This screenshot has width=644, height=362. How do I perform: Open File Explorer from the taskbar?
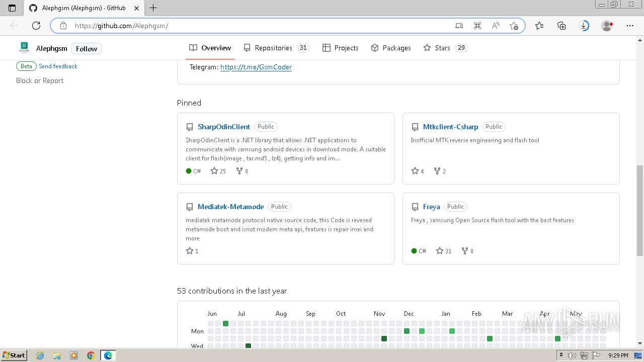tap(57, 355)
